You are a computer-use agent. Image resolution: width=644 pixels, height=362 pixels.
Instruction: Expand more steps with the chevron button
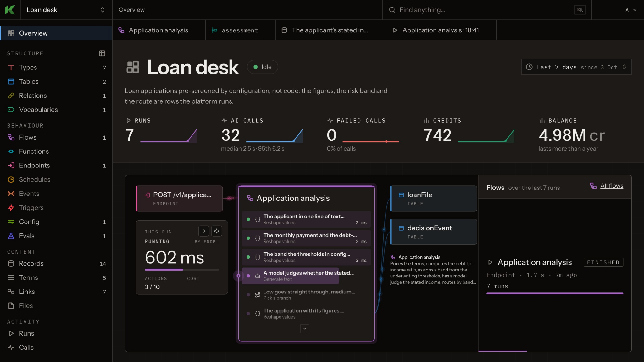pos(305,329)
